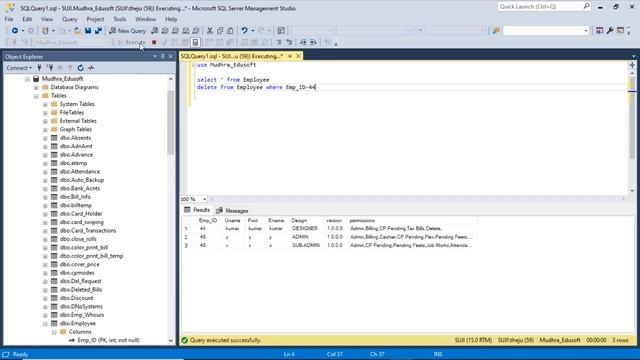Save the current SQL query file
640x360 pixels.
click(88, 31)
